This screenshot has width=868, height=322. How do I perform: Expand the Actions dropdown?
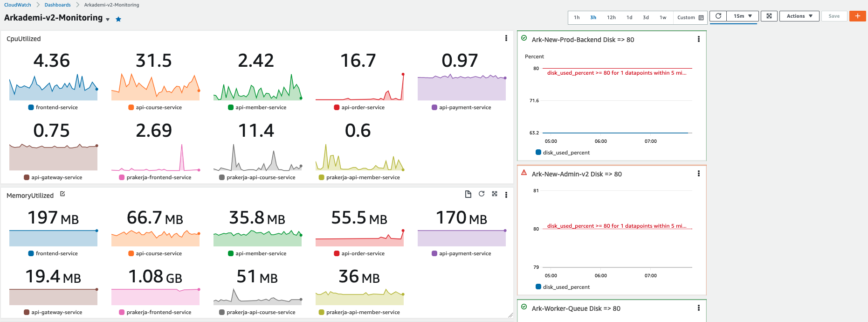(x=799, y=16)
